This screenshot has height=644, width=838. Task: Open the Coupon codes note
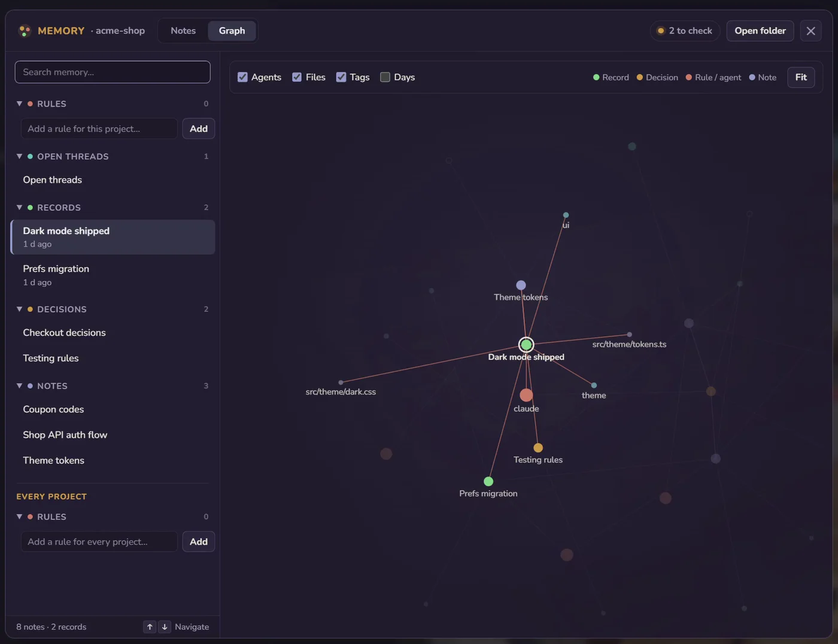(x=113, y=409)
